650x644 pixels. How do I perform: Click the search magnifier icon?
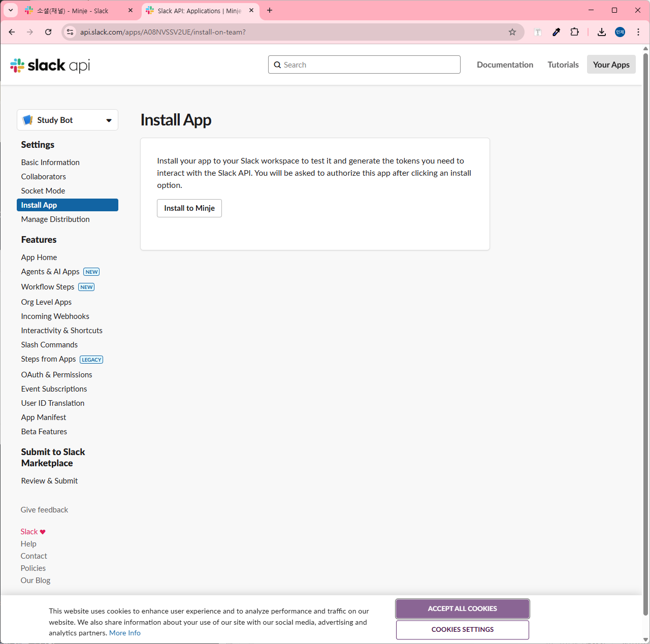(x=277, y=65)
